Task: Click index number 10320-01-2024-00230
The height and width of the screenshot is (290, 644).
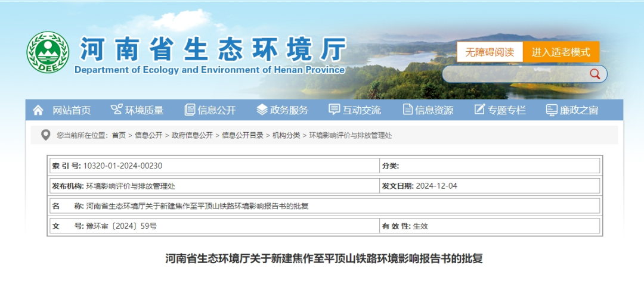Action: pyautogui.click(x=123, y=166)
